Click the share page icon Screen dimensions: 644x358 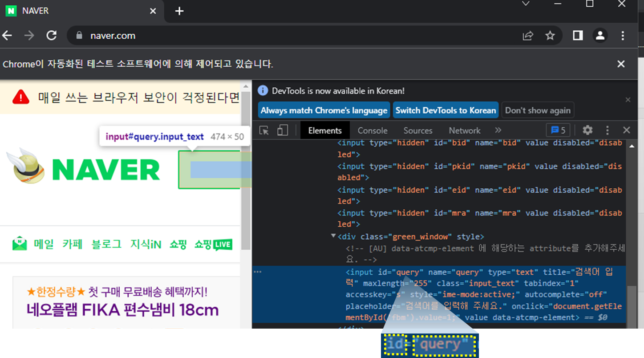(528, 36)
